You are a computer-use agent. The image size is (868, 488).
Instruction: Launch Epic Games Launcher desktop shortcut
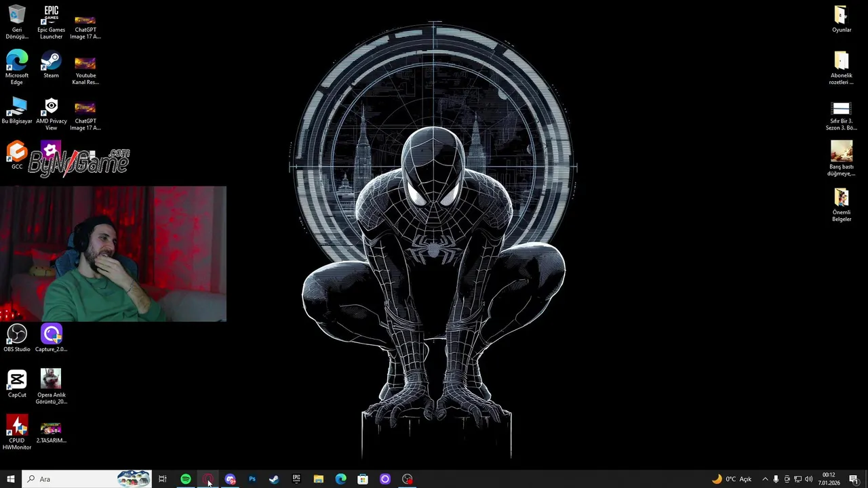pyautogui.click(x=51, y=22)
